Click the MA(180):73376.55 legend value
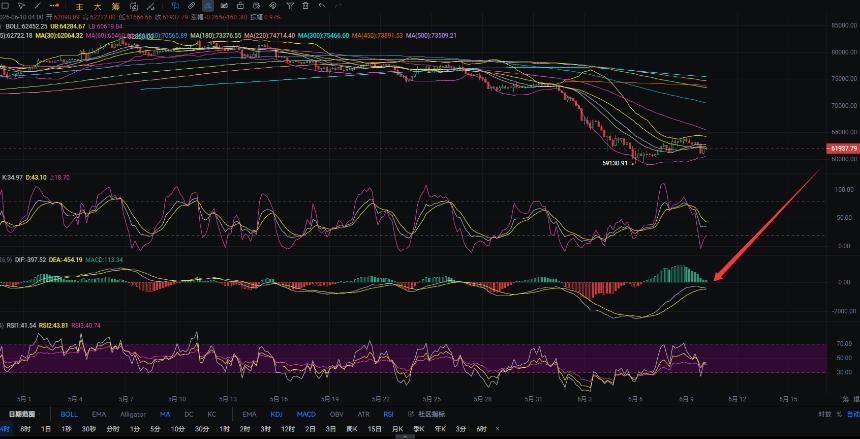The width and height of the screenshot is (860, 439). [215, 36]
